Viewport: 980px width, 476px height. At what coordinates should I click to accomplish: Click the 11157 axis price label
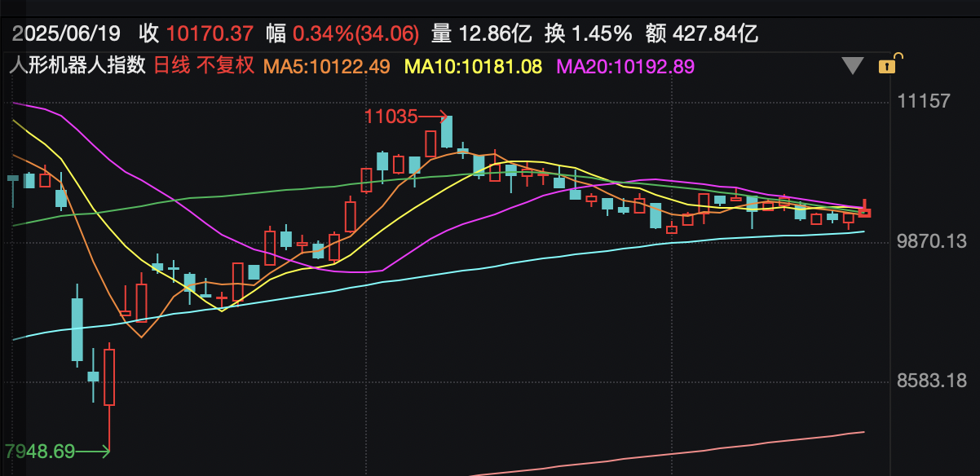[924, 102]
